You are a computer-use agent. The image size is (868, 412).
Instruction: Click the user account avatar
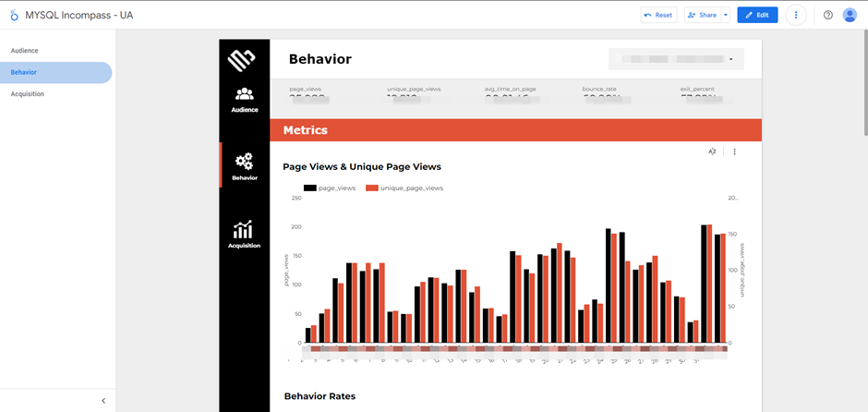[850, 15]
